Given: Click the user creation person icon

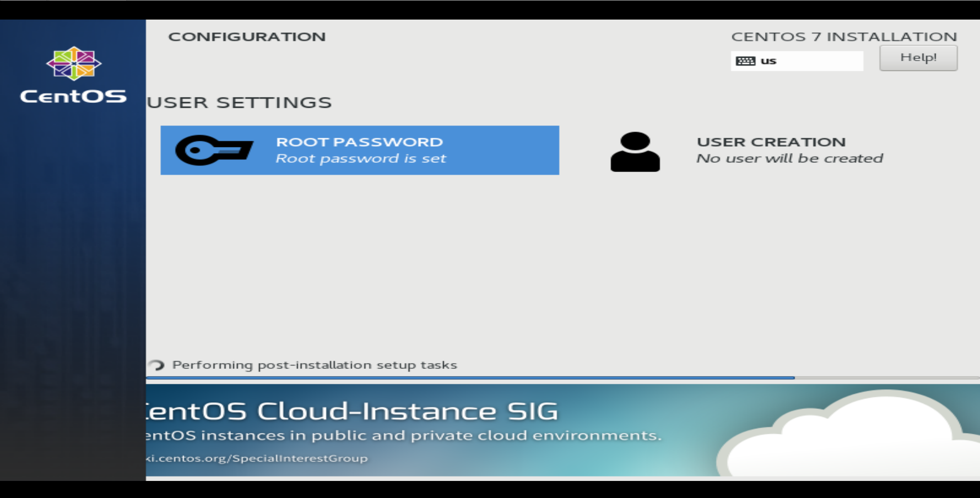Looking at the screenshot, I should (635, 152).
